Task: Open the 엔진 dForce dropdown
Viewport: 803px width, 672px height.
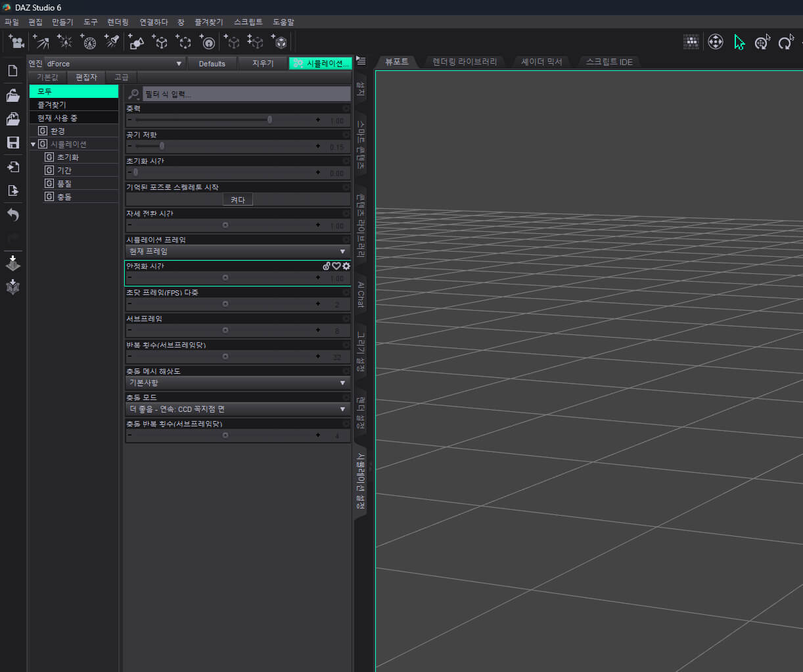Action: click(114, 64)
